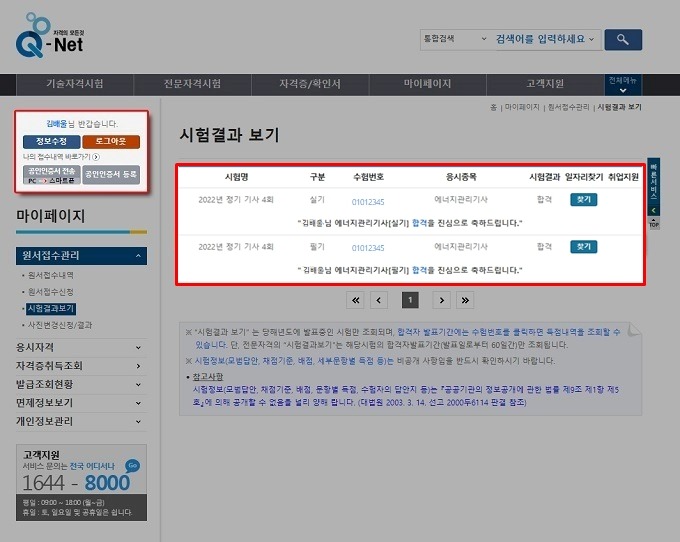The height and width of the screenshot is (542, 680).
Task: Click 홈 breadcrumb link
Action: coord(493,107)
